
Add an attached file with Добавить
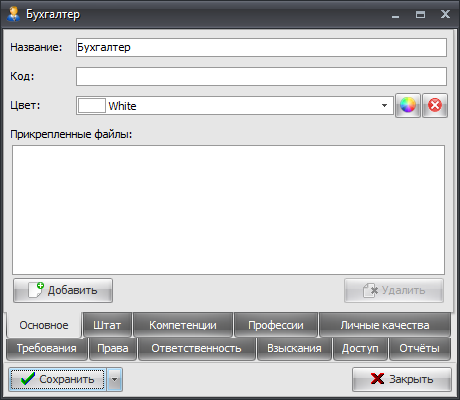click(x=63, y=290)
